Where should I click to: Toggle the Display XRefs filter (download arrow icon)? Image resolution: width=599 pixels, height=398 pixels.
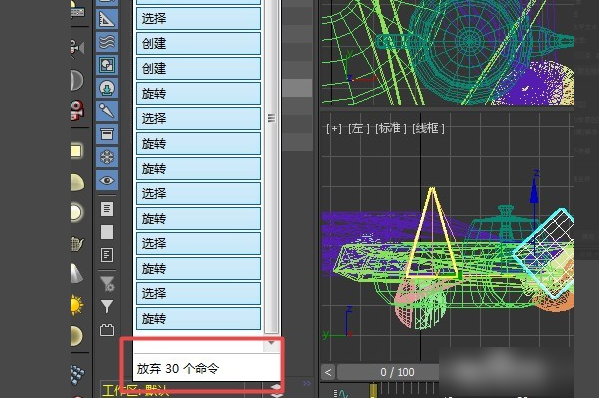(107, 88)
